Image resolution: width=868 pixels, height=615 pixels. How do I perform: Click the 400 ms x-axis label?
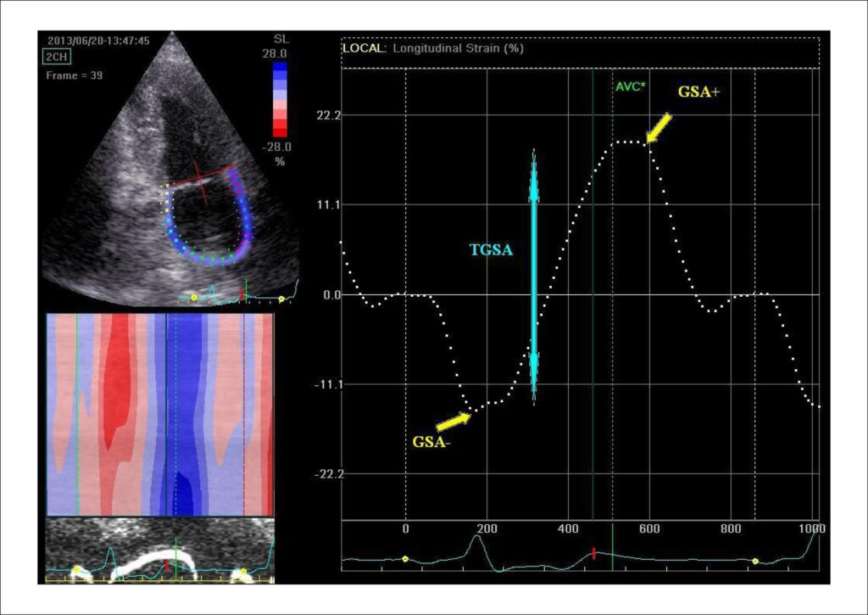click(569, 528)
